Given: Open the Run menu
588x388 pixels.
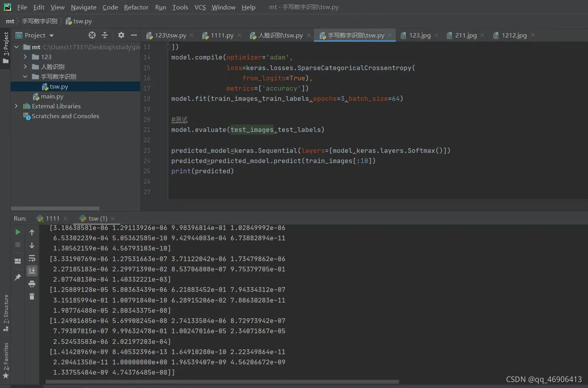Looking at the screenshot, I should click(x=160, y=7).
